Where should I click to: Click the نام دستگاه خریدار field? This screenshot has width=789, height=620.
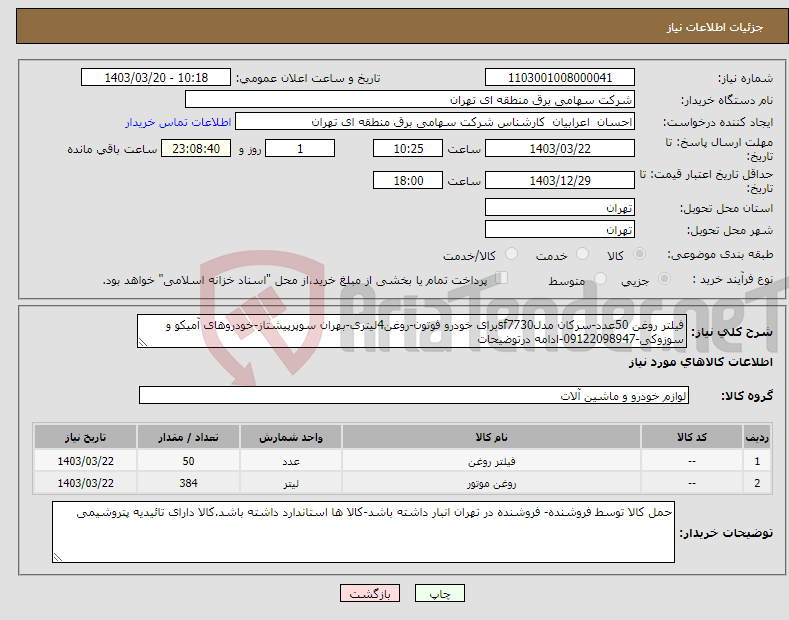point(410,100)
